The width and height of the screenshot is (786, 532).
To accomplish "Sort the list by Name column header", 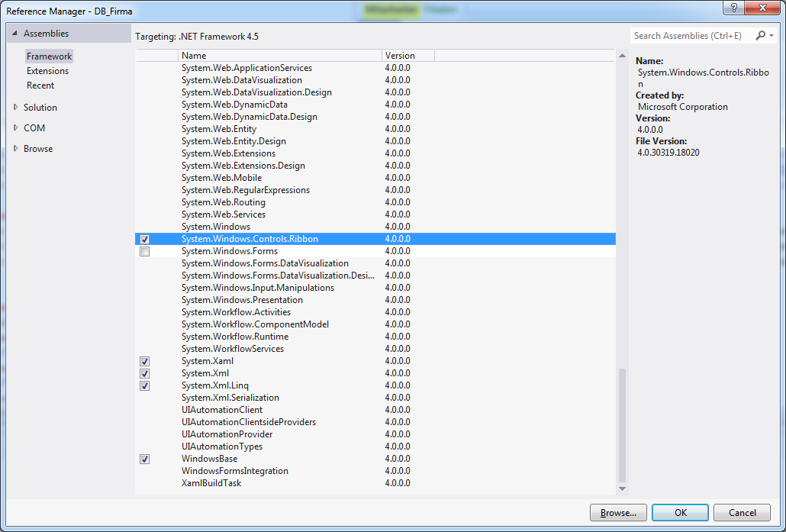I will click(279, 56).
